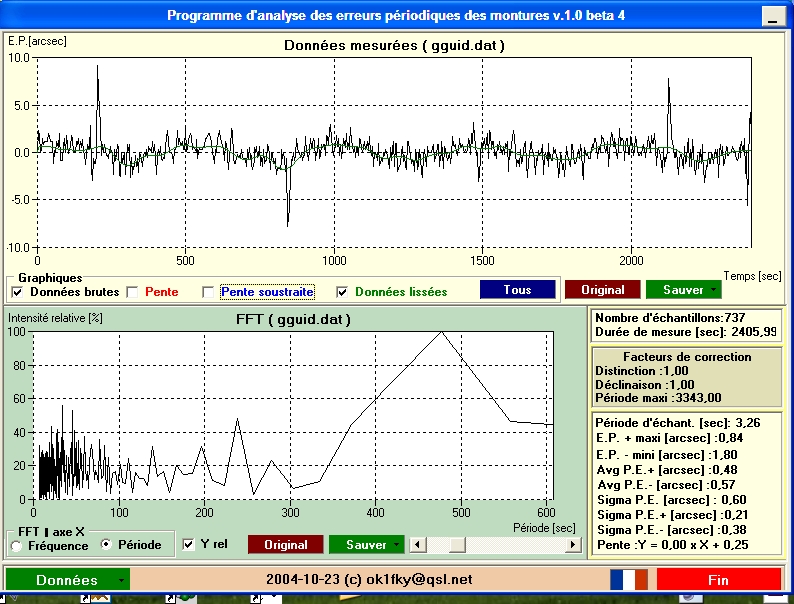Click the FFT peak near 480 seconds
This screenshot has width=794, height=604.
coord(442,333)
